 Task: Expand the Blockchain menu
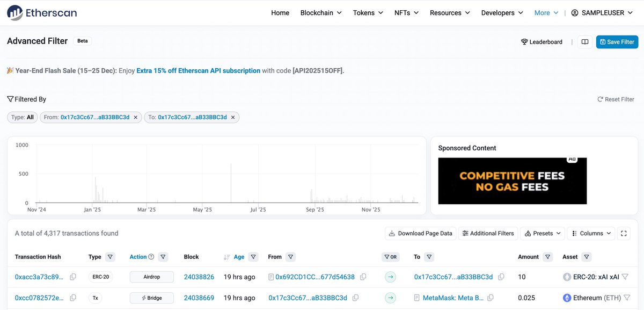(321, 13)
